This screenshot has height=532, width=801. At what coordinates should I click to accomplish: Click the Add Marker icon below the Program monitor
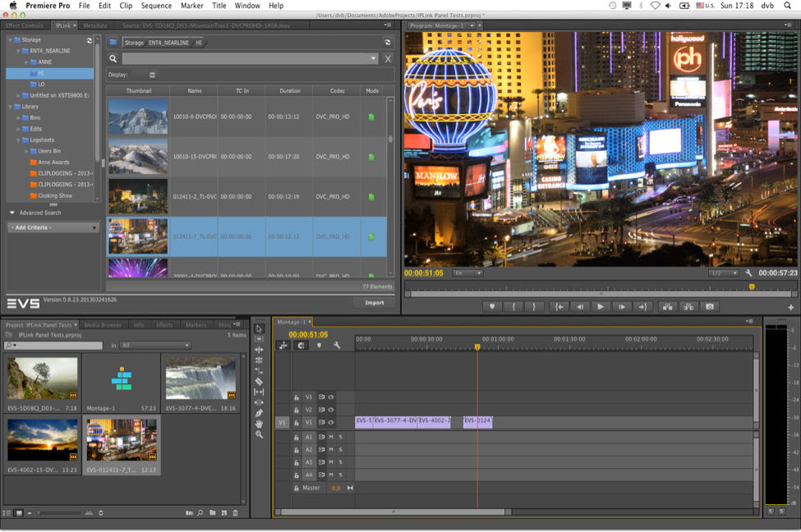(x=492, y=305)
